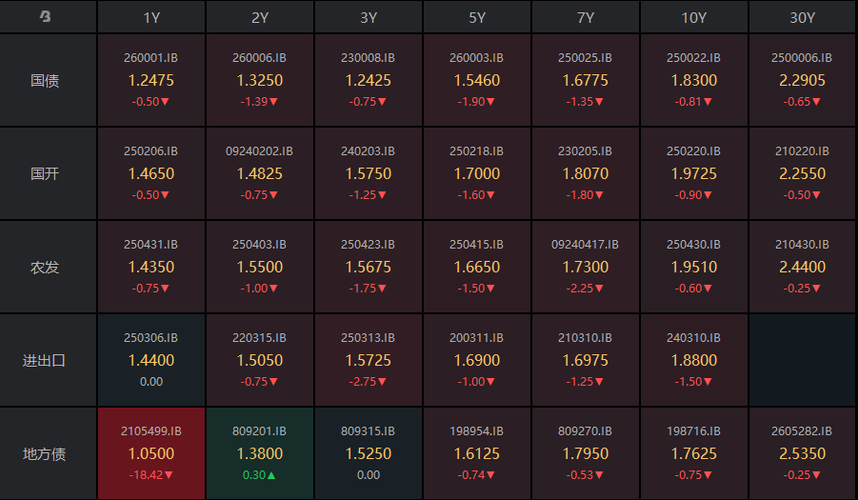Click the 地方债 row label
Image resolution: width=858 pixels, height=500 pixels.
pyautogui.click(x=45, y=454)
